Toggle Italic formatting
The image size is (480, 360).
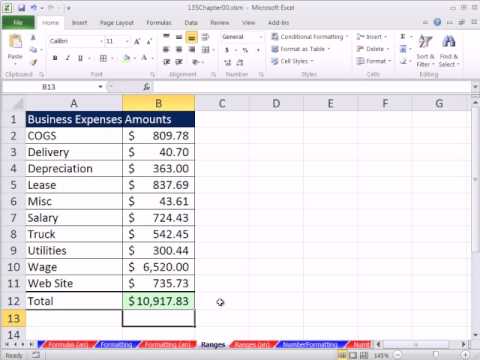[x=68, y=58]
